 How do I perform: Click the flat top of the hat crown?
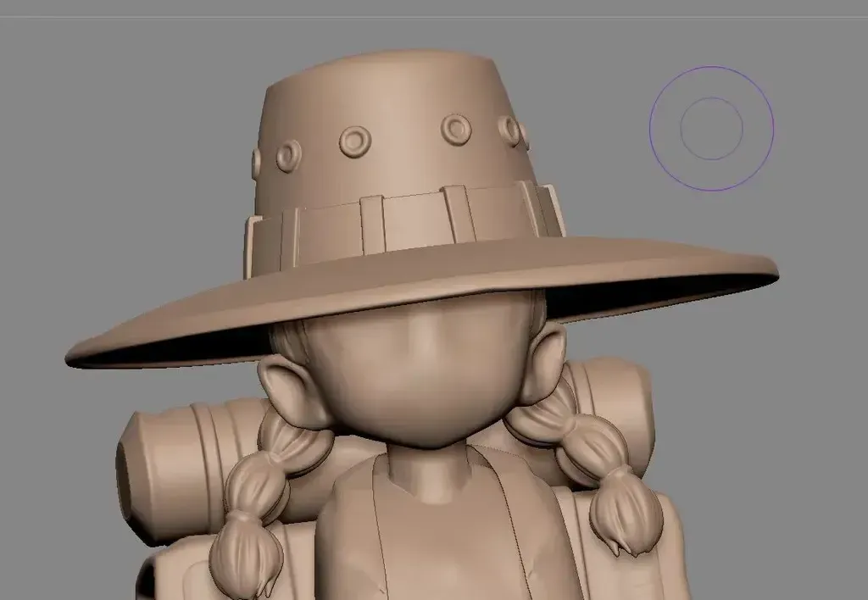(x=398, y=64)
